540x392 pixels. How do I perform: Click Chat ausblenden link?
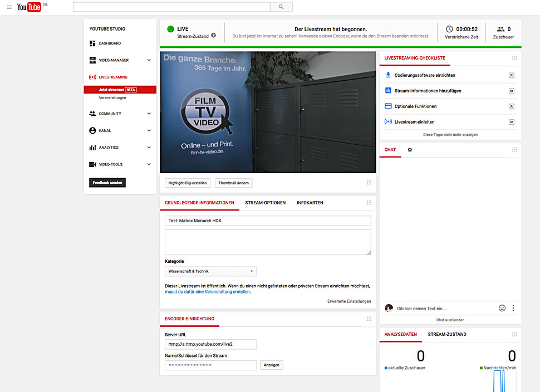click(x=450, y=320)
